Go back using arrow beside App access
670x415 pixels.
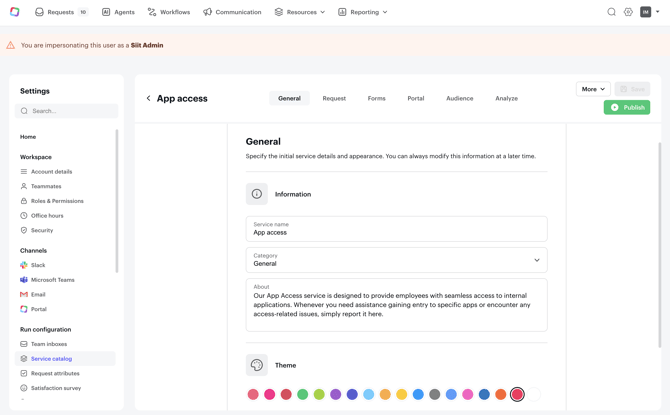click(x=149, y=99)
